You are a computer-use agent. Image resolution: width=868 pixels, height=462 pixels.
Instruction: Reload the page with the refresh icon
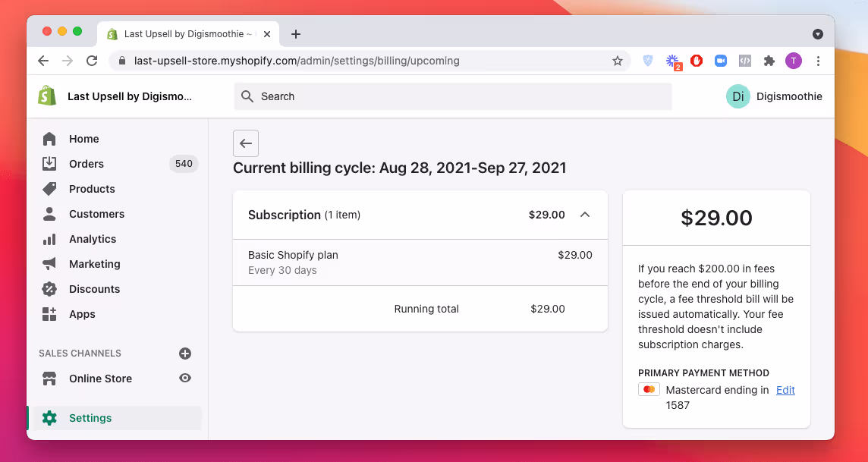[92, 61]
